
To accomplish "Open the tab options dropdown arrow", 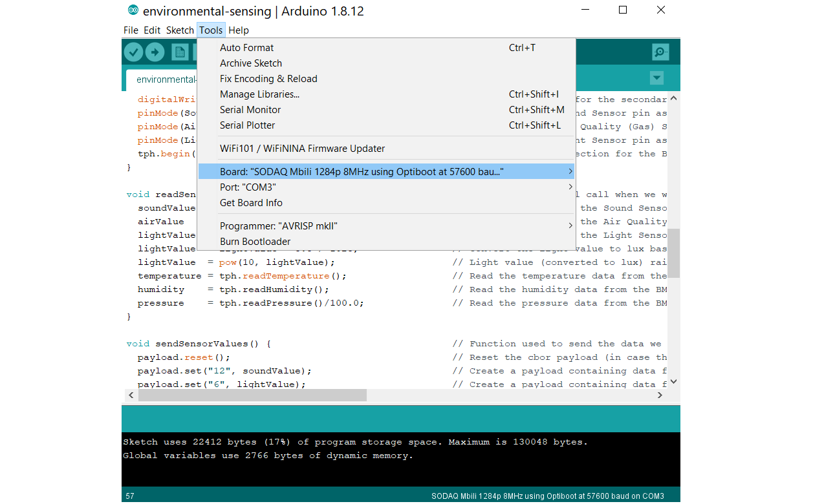I will (x=656, y=78).
